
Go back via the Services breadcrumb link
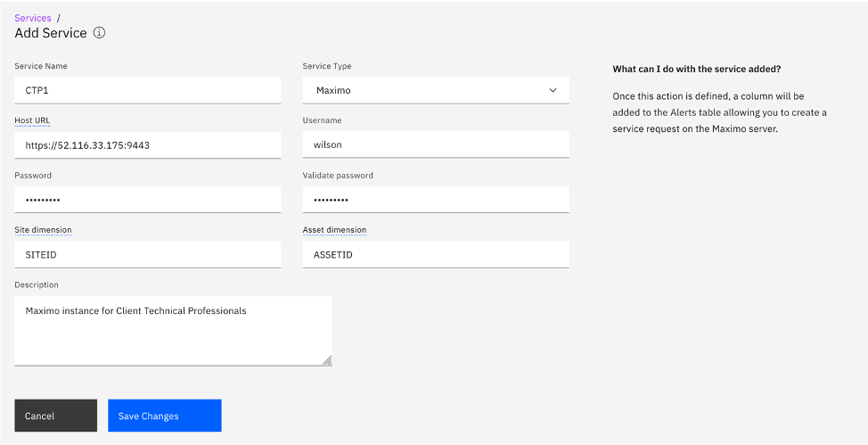click(33, 18)
